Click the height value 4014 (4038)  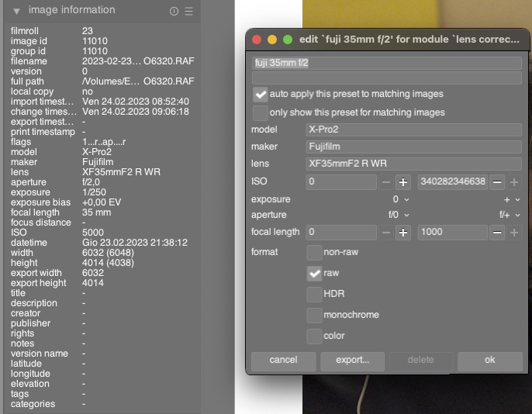coord(108,263)
